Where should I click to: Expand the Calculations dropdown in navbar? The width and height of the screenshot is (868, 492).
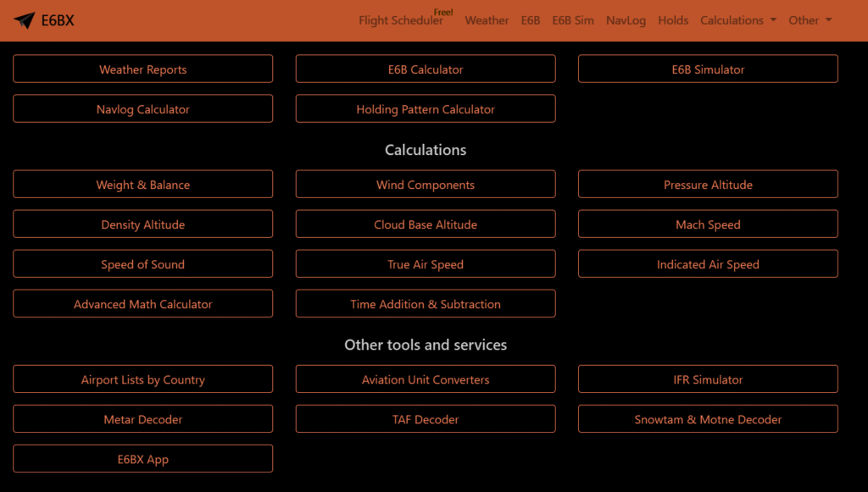point(737,20)
